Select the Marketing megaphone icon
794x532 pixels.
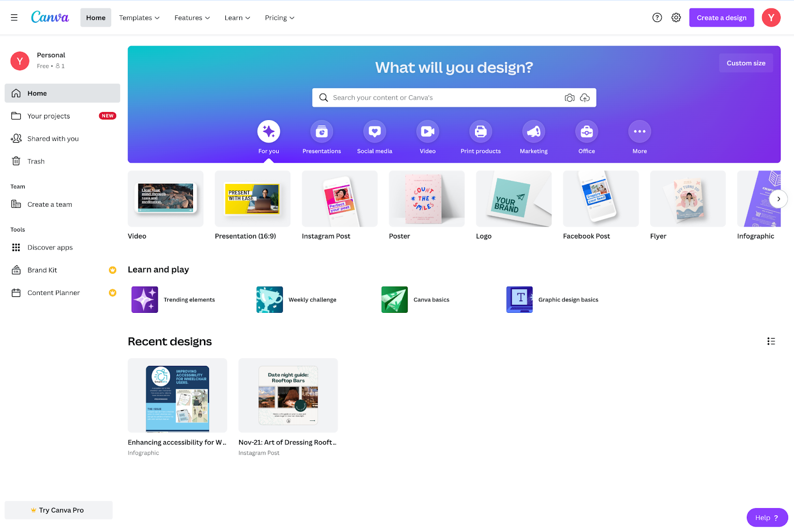(x=534, y=131)
